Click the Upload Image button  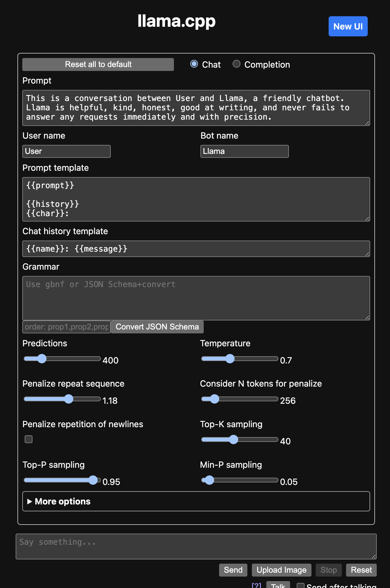(x=281, y=570)
